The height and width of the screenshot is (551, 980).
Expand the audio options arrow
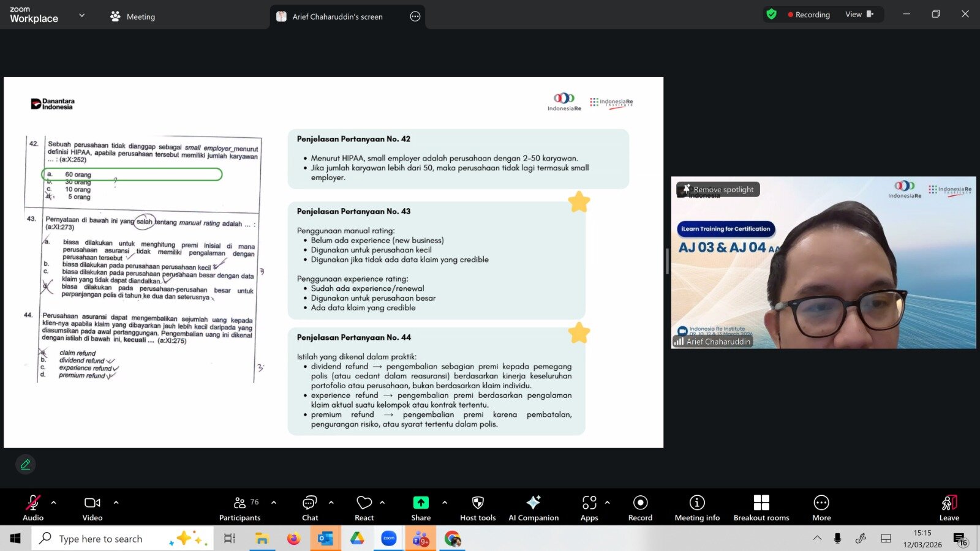pos(54,503)
